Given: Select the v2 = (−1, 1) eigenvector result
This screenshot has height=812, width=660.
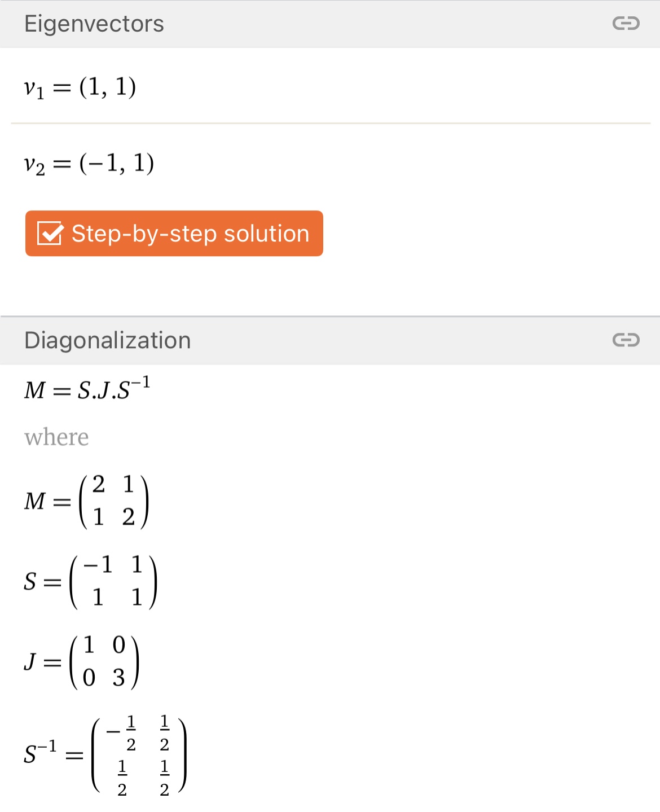Looking at the screenshot, I should (x=89, y=164).
